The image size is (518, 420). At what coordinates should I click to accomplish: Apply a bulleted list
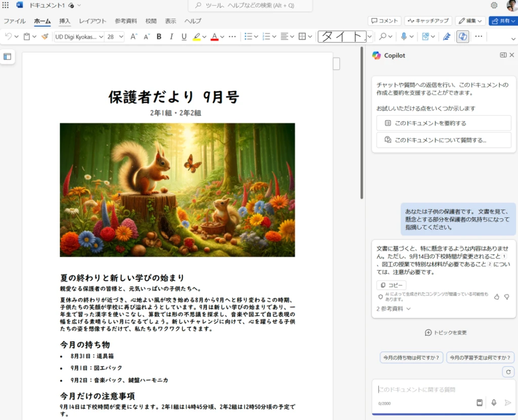click(x=248, y=36)
